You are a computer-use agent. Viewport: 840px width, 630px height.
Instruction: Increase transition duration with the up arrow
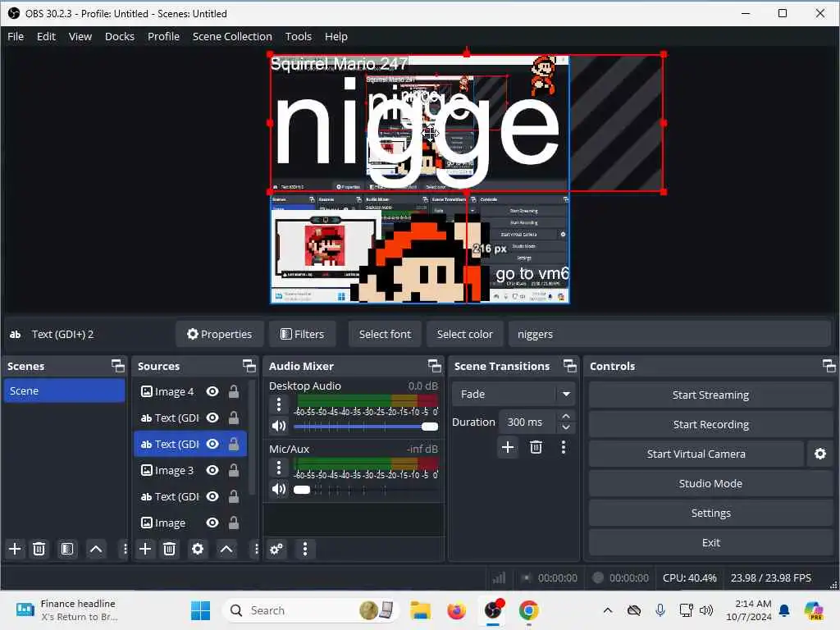click(x=566, y=416)
